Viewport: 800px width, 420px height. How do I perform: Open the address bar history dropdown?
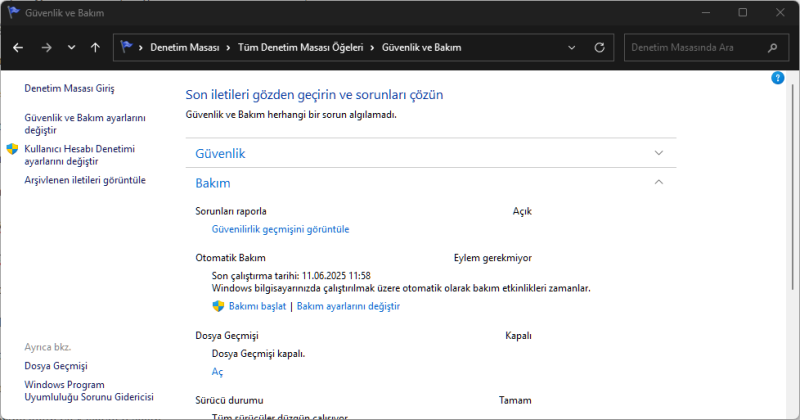571,47
